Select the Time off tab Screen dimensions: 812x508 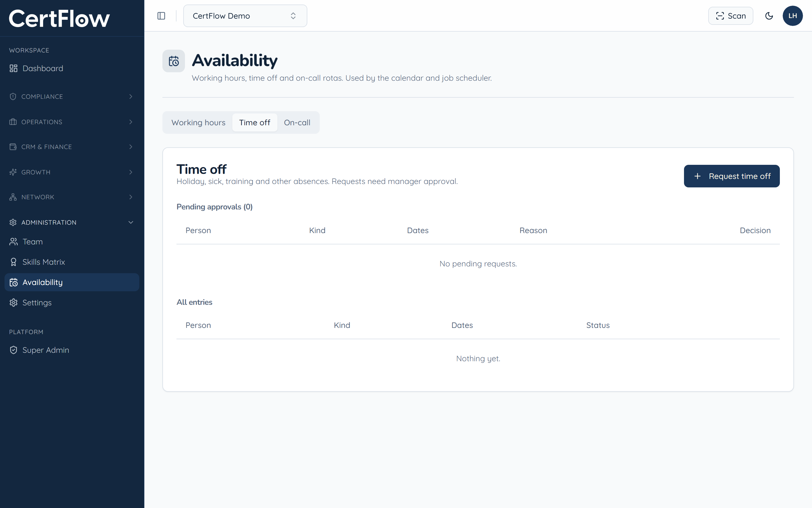tap(255, 122)
